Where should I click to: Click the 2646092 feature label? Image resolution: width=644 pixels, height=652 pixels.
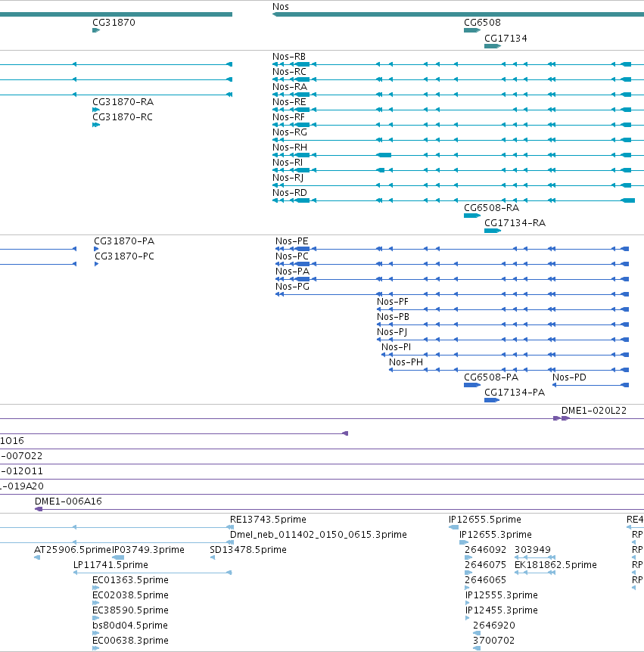tap(486, 550)
